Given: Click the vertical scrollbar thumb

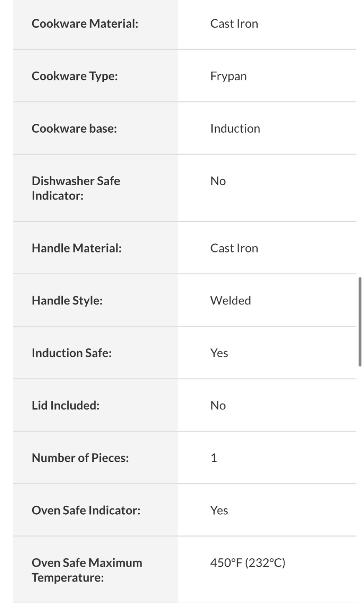Looking at the screenshot, I should (x=360, y=322).
